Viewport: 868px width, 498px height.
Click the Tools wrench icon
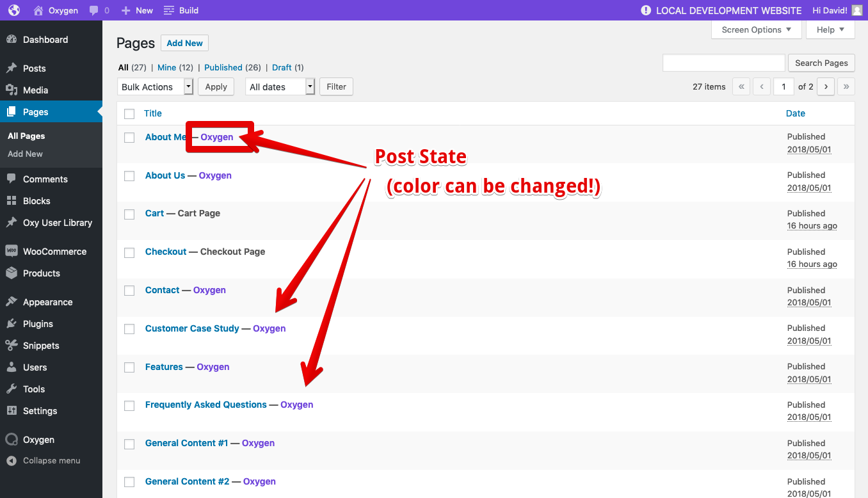click(x=12, y=389)
